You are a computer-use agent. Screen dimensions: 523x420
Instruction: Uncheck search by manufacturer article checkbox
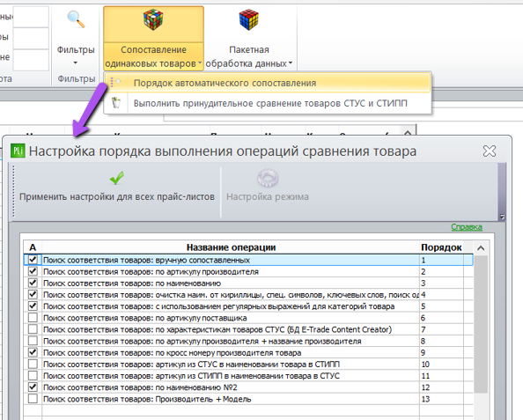tap(33, 271)
